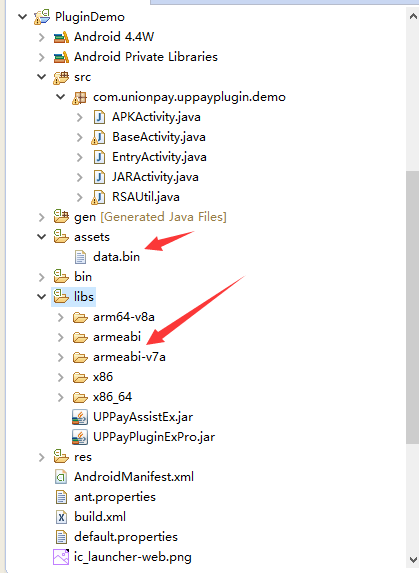
Task: Click the scrollbar down arrow
Action: point(413,559)
